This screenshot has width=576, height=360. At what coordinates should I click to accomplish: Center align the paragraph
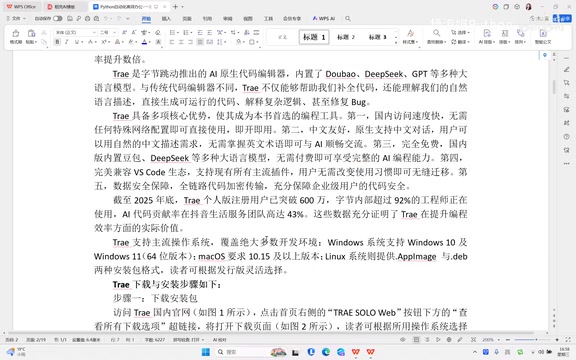(x=181, y=42)
